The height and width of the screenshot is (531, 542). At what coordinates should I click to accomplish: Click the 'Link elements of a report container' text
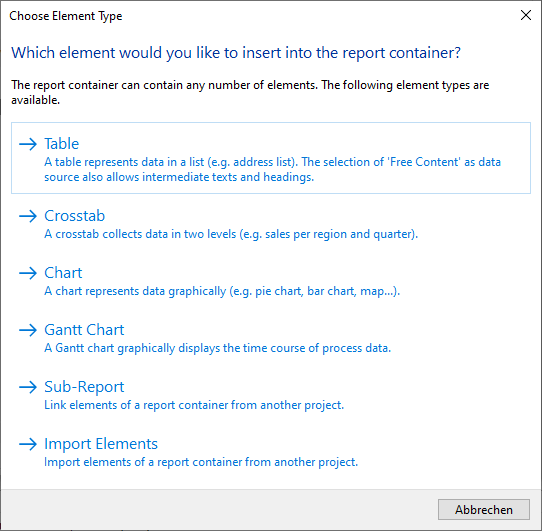[x=194, y=405]
